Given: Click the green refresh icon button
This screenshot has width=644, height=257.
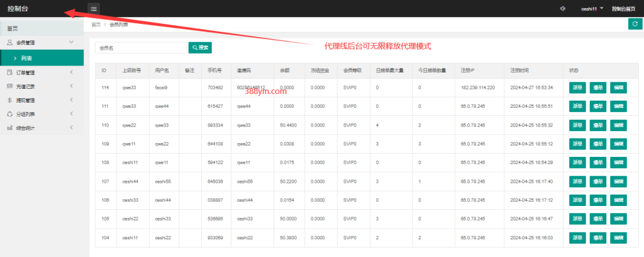Looking at the screenshot, I should [x=635, y=24].
